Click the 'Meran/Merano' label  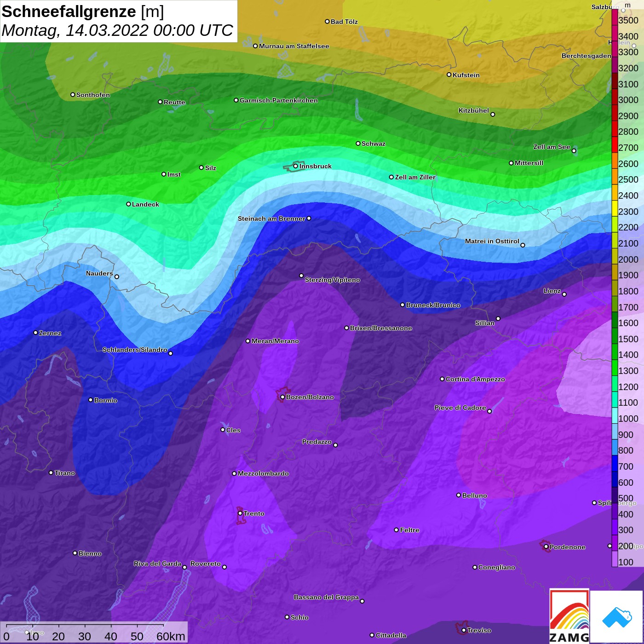click(275, 341)
